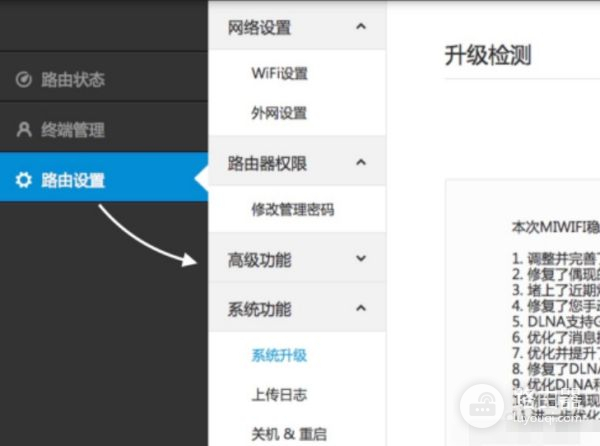600x446 pixels.
Task: Click the 终端管理 user icon
Action: 24,130
